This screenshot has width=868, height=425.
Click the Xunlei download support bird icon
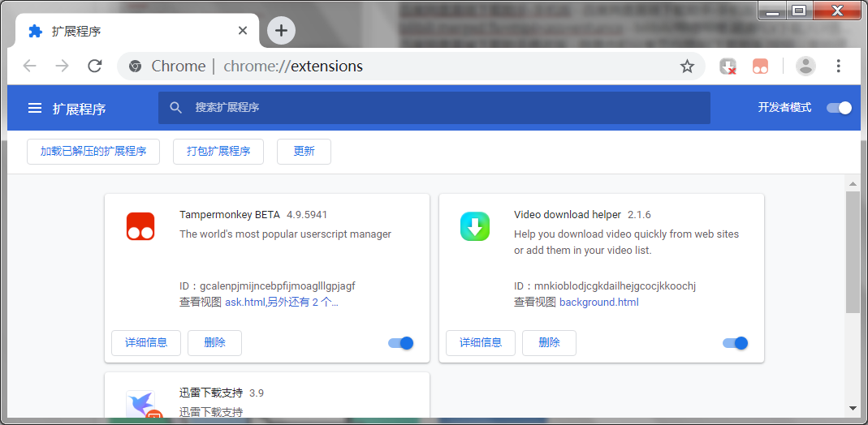tap(140, 405)
